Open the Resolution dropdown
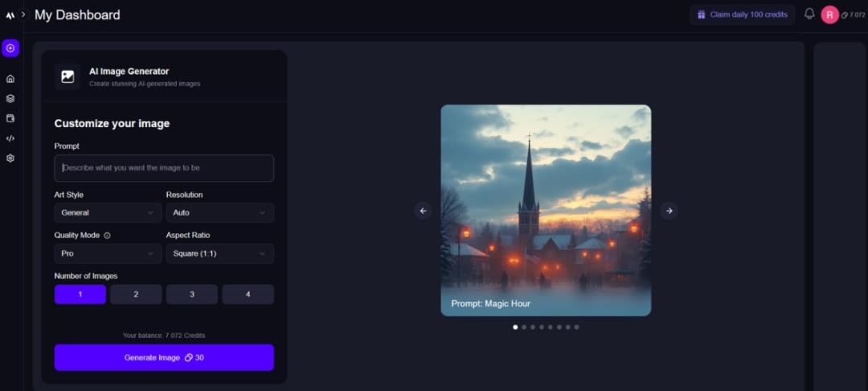Viewport: 868px width, 391px height. pos(219,212)
